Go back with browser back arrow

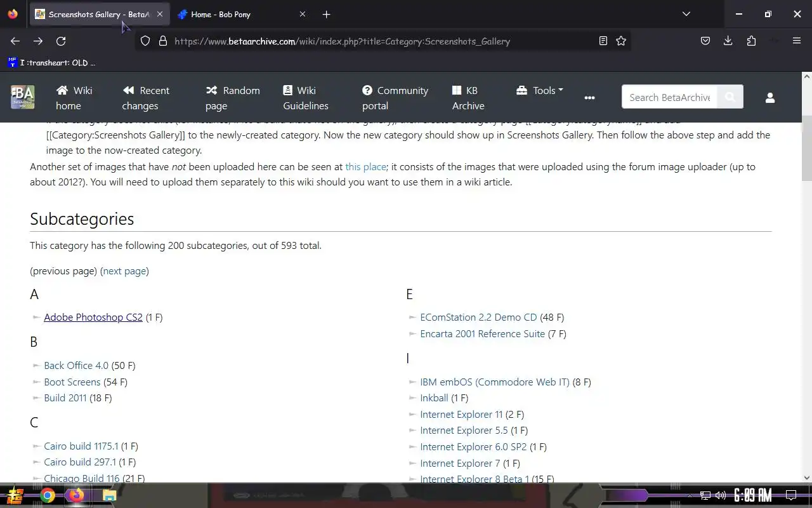(15, 41)
